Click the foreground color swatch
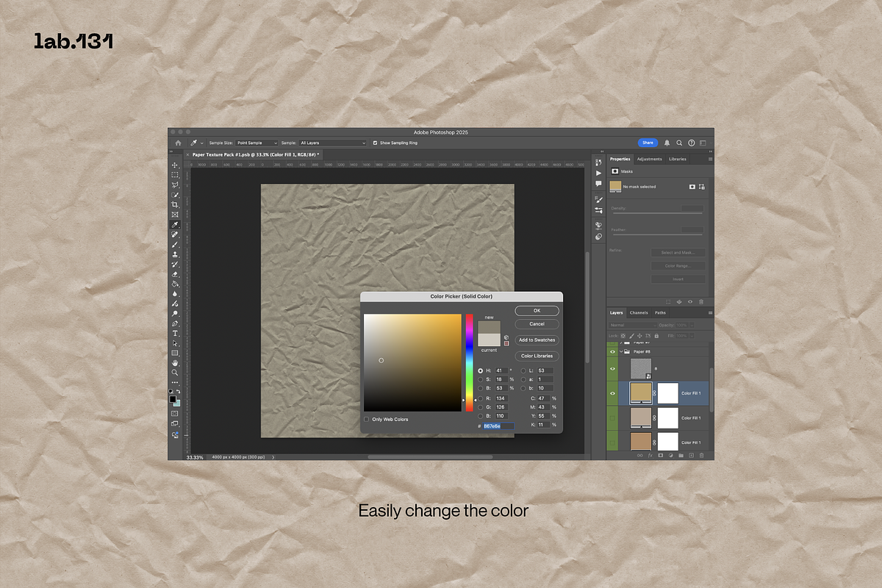Viewport: 882px width, 588px height. [173, 399]
